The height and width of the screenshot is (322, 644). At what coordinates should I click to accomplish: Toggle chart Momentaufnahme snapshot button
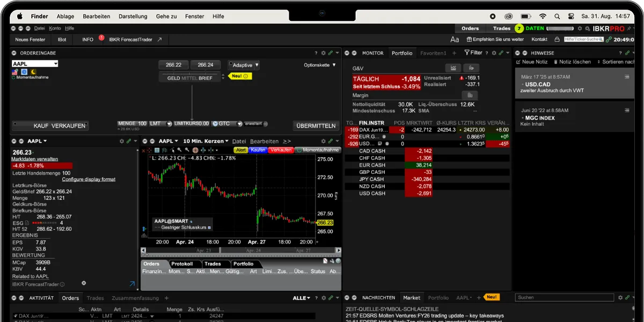[x=318, y=150]
